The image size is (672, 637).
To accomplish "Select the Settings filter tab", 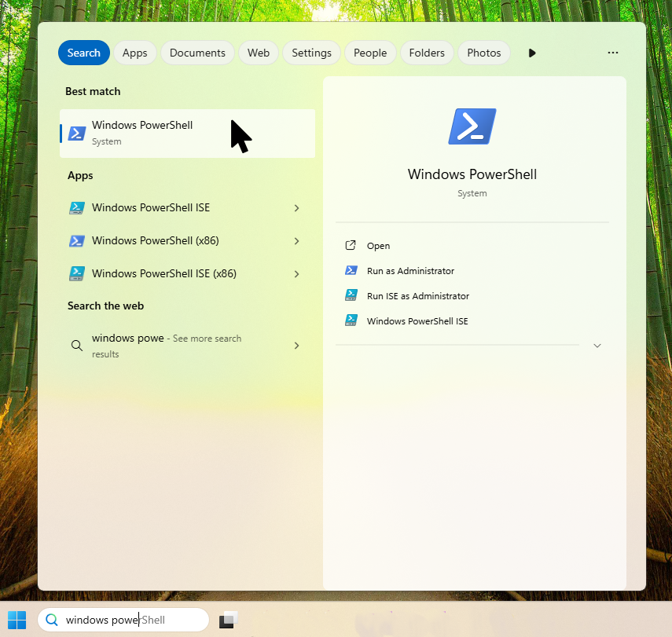I will tap(311, 53).
